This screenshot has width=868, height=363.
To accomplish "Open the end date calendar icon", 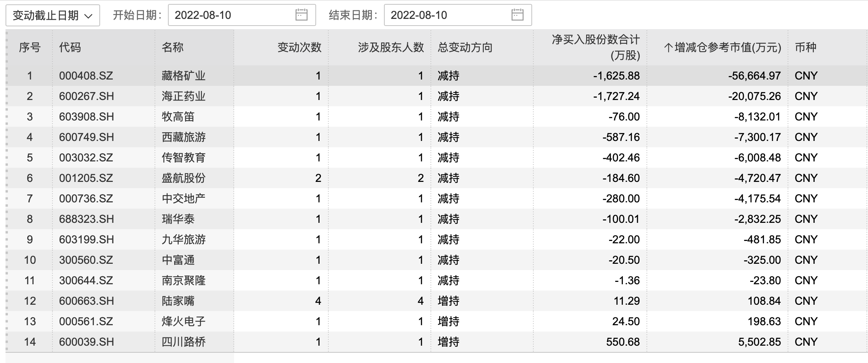I will pyautogui.click(x=517, y=15).
